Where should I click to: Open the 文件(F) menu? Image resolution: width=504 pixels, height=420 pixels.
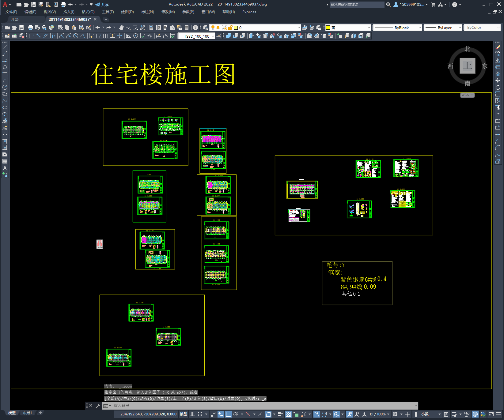click(11, 12)
